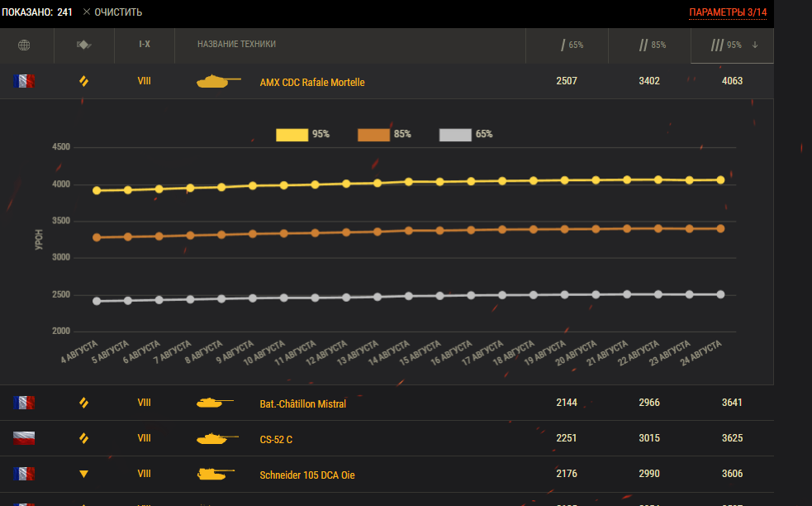
Task: Sort by НАЗВАНИЕ ТЕХНИКИ column header
Action: tap(236, 45)
